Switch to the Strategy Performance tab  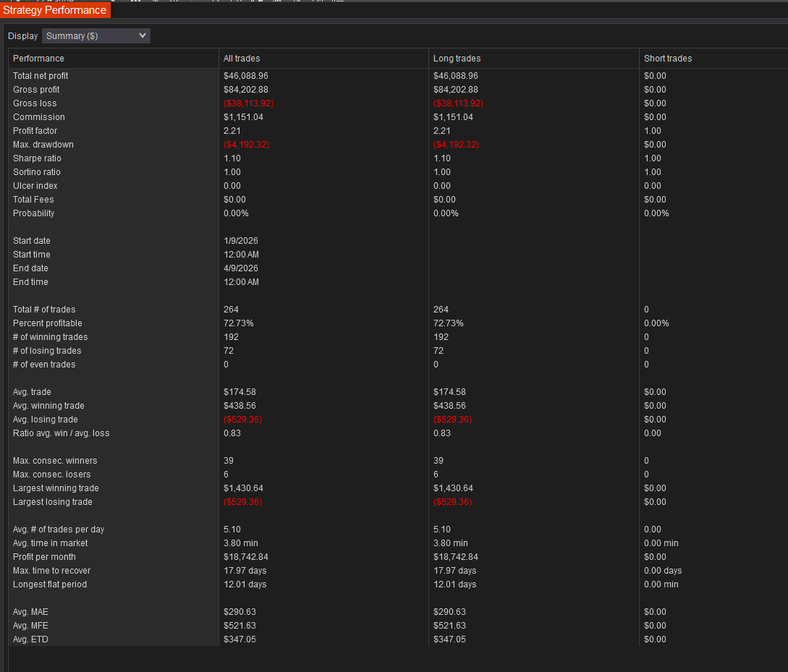55,10
